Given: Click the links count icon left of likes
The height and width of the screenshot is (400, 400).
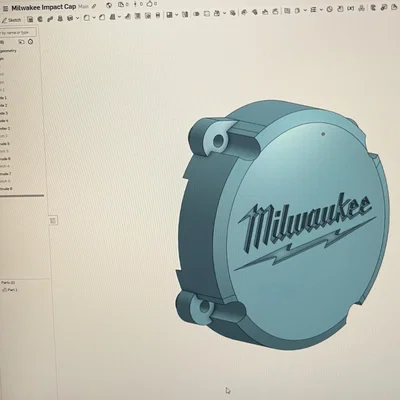Looking at the screenshot, I should pyautogui.click(x=135, y=4).
